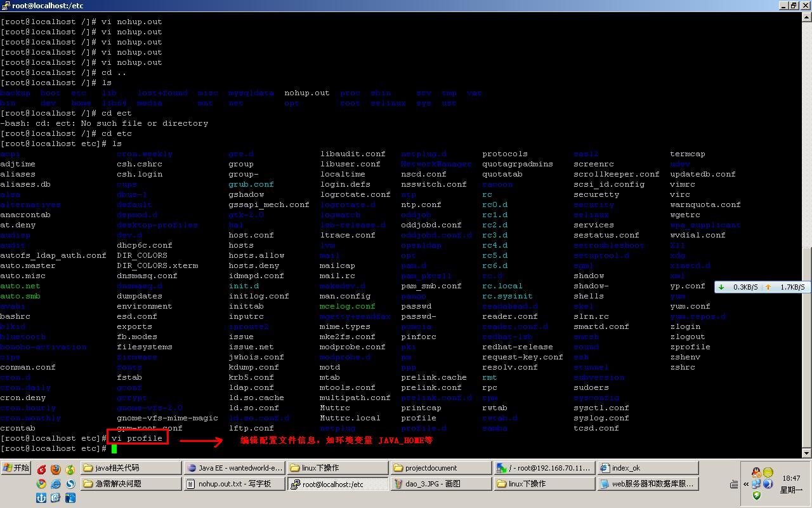Launch Firefox from the quick launch bar

pyautogui.click(x=56, y=469)
